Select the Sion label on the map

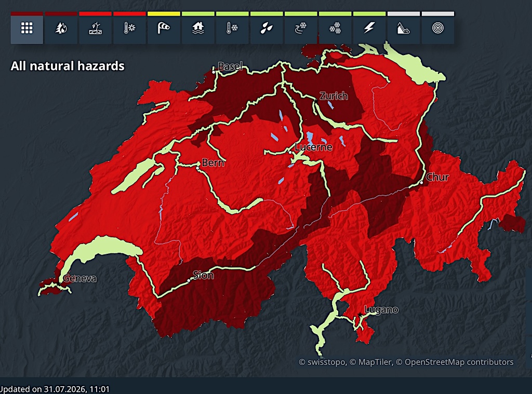pyautogui.click(x=203, y=275)
